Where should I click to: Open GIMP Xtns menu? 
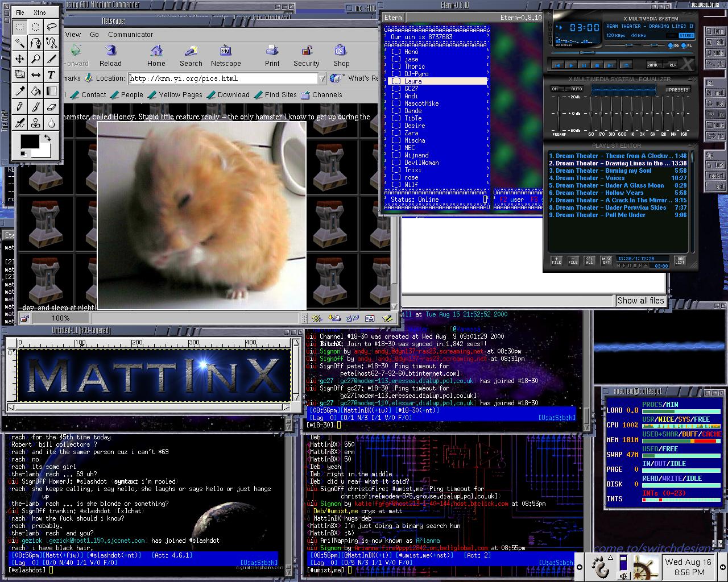tap(39, 12)
